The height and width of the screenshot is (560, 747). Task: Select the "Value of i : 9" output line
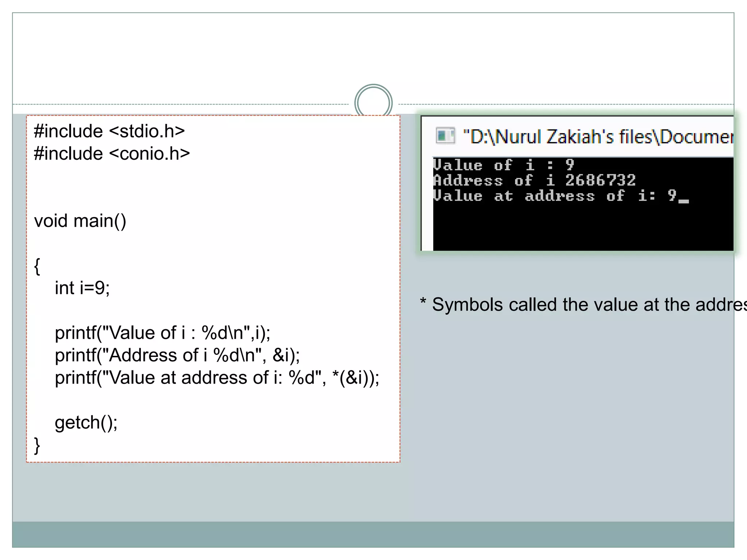coord(504,165)
